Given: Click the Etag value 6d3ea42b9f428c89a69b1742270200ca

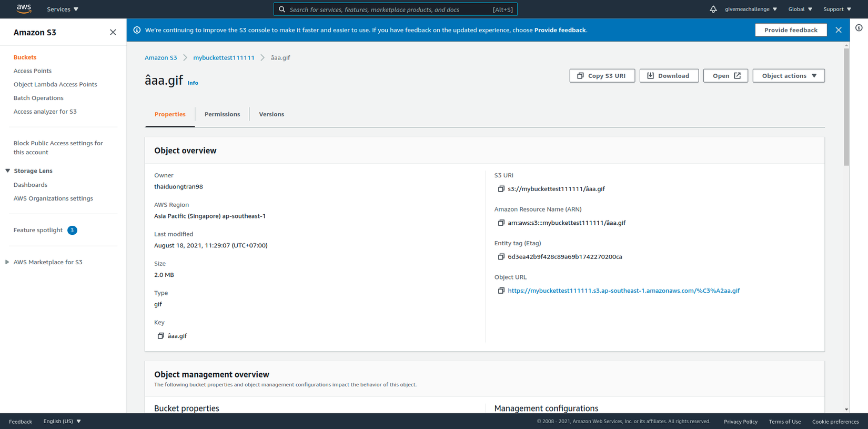Looking at the screenshot, I should (565, 257).
